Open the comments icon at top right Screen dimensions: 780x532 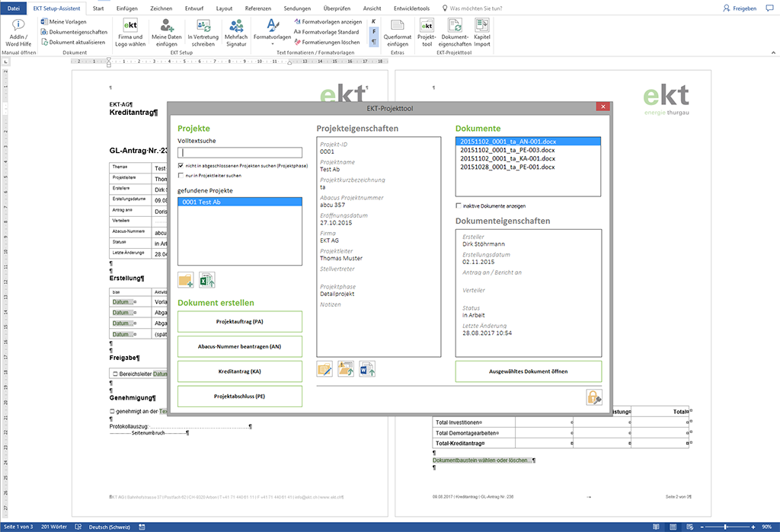pos(769,8)
